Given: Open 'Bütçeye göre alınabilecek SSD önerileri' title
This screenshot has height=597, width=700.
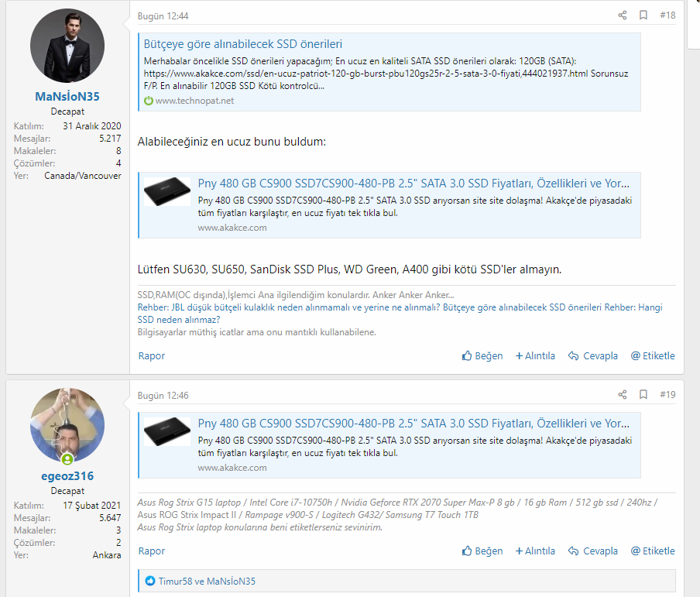Looking at the screenshot, I should click(x=243, y=44).
